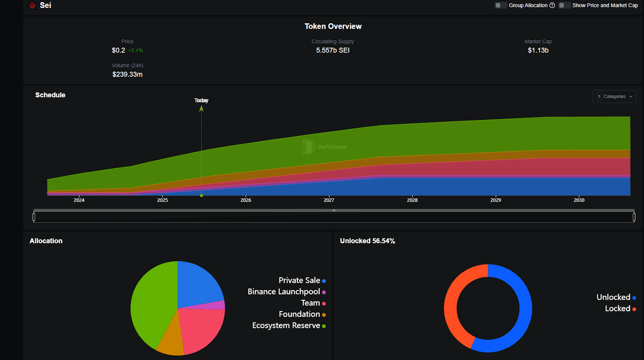Click the 2024 label on the chart axis
This screenshot has width=644, height=360.
point(79,200)
